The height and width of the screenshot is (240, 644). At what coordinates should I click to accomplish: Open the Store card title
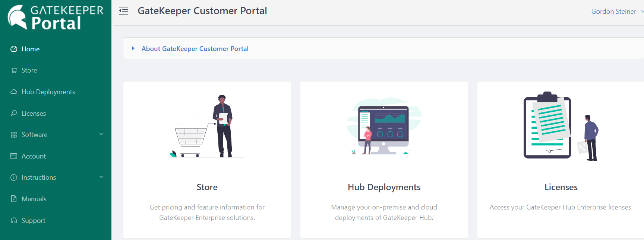(207, 187)
